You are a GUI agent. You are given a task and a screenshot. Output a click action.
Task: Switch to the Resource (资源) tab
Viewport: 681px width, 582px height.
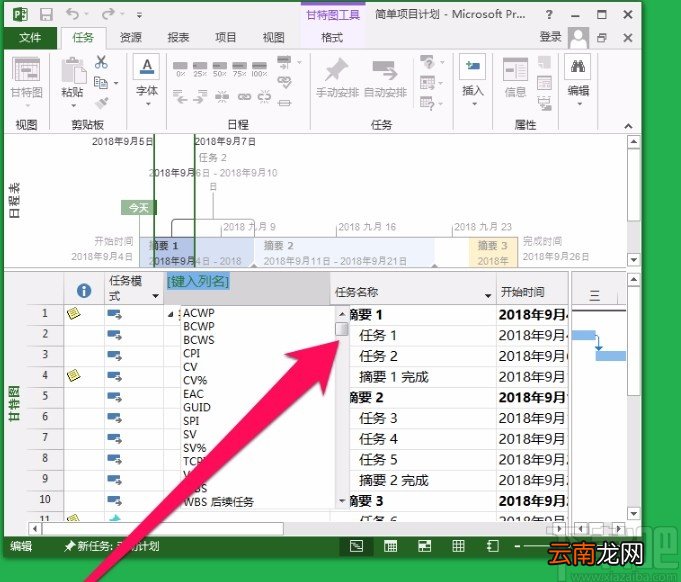[x=131, y=38]
